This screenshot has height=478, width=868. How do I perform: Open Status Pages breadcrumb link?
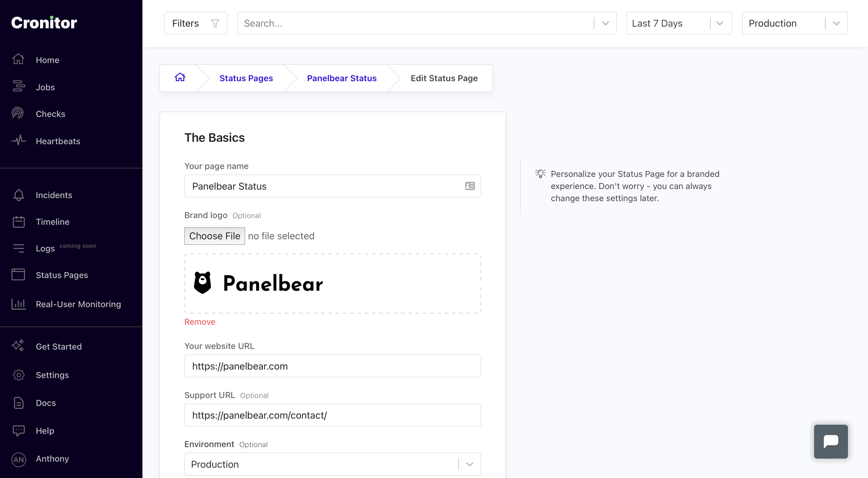[x=246, y=78]
